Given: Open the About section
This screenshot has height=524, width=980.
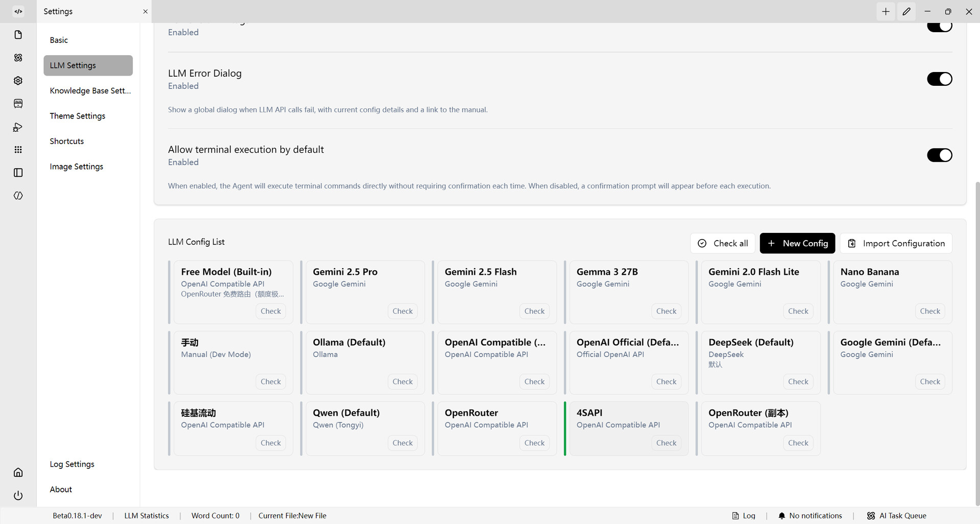Looking at the screenshot, I should (88, 489).
